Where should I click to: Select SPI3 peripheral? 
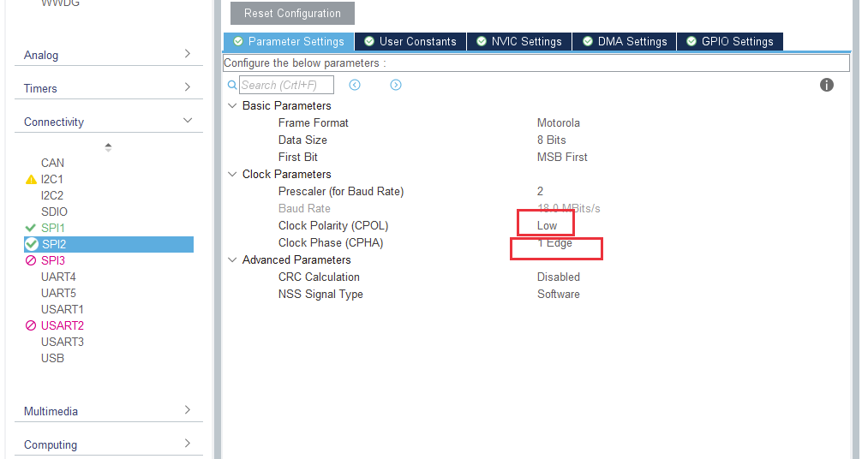pos(52,260)
